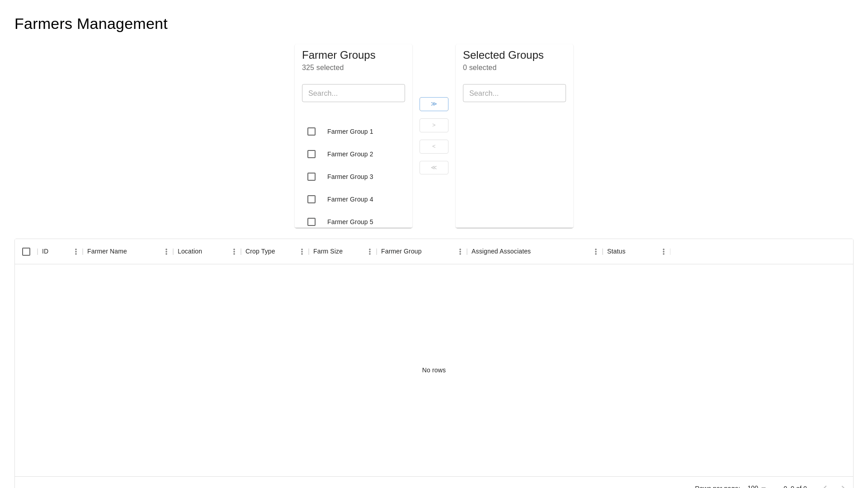This screenshot has width=868, height=488.
Task: Check the Farmer Group 4 checkbox
Action: point(311,199)
